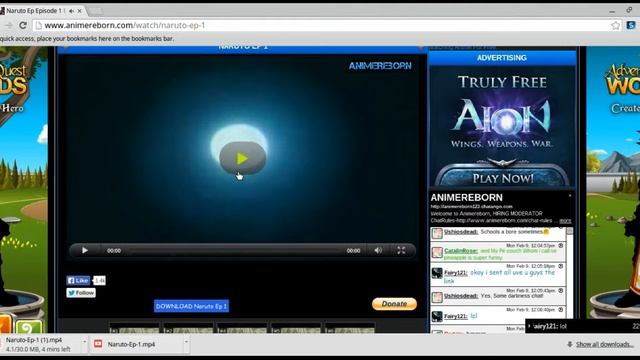The height and width of the screenshot is (360, 640).
Task: Open CatalinRose's profile in chat
Action: [x=461, y=251]
